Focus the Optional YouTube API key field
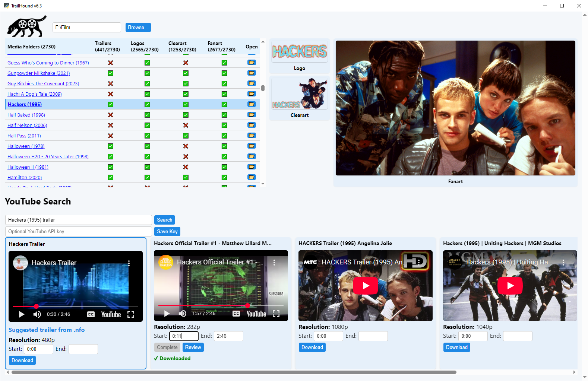 pyautogui.click(x=79, y=231)
